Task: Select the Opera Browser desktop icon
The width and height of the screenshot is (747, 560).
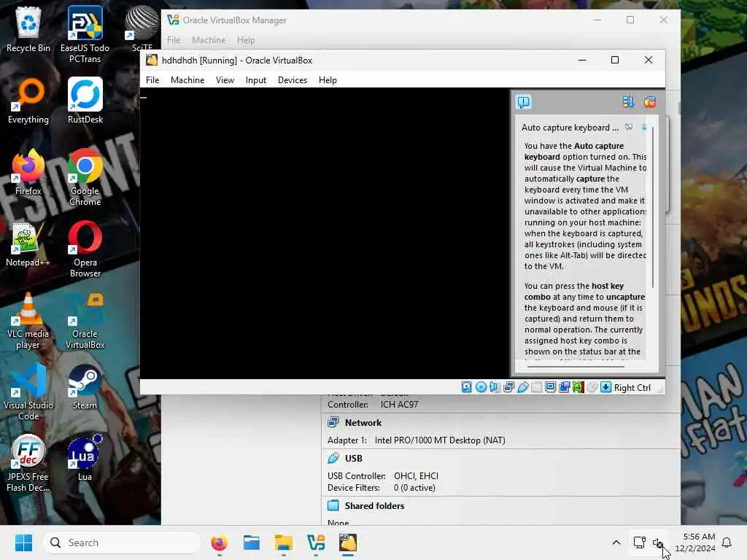Action: (85, 249)
